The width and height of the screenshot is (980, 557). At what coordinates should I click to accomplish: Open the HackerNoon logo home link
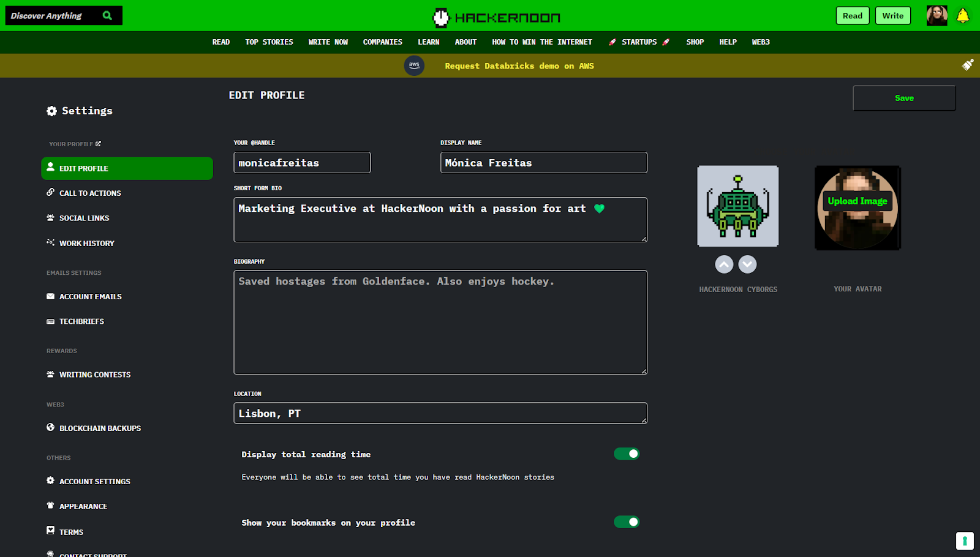497,18
